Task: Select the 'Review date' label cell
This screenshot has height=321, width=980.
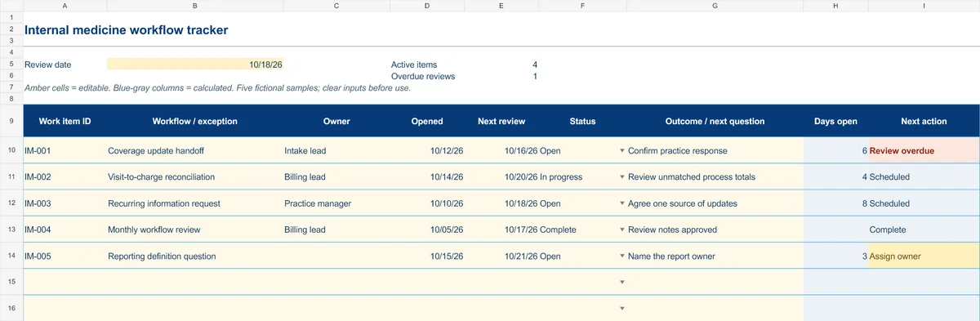Action: point(65,65)
